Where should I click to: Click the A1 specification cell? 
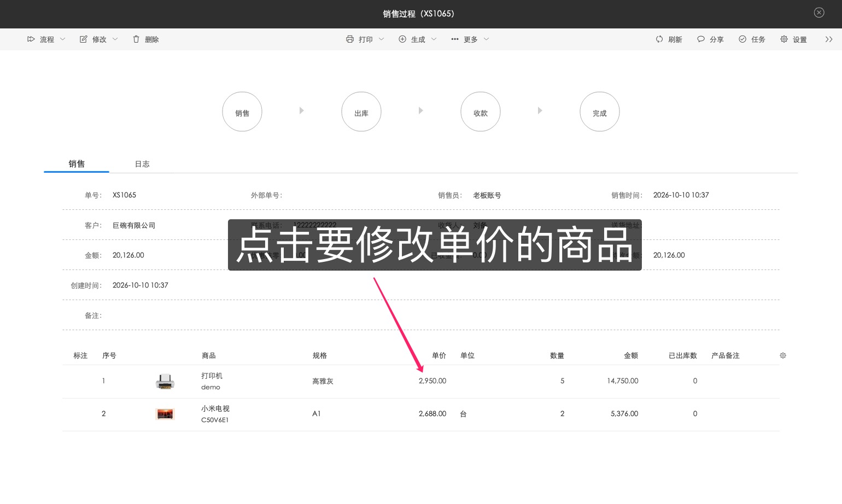[x=317, y=414]
